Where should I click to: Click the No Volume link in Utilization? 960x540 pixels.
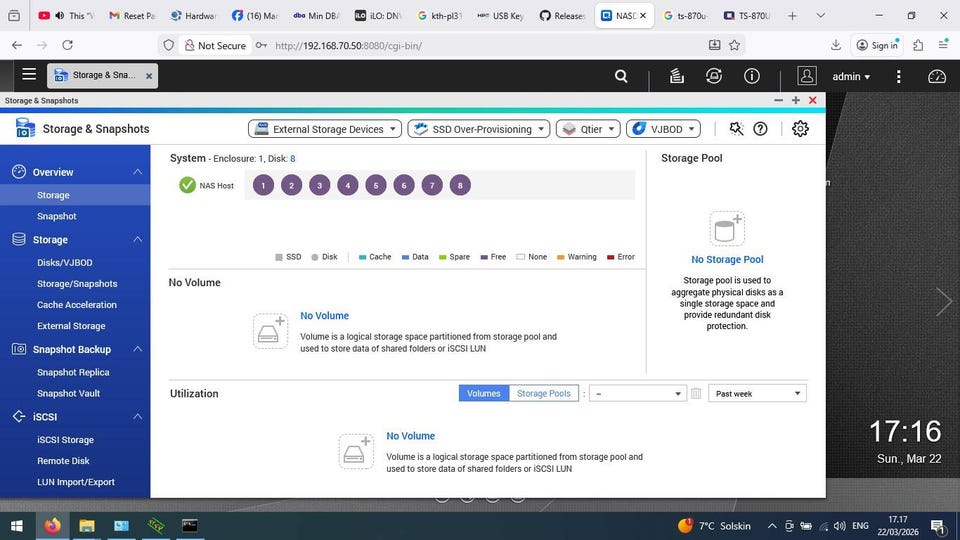tap(410, 436)
